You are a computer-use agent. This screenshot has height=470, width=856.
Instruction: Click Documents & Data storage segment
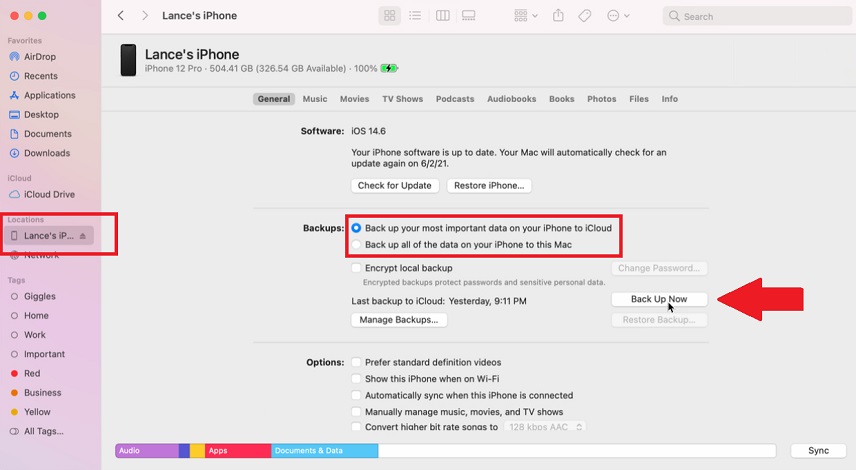[324, 450]
